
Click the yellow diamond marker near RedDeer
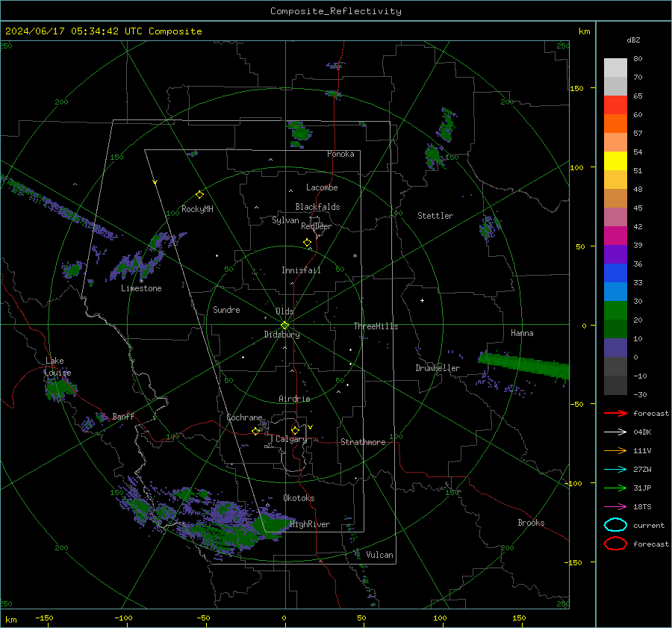pyautogui.click(x=307, y=243)
